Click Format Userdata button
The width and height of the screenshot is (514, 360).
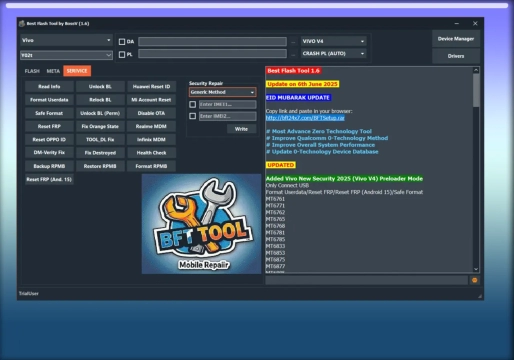49,100
